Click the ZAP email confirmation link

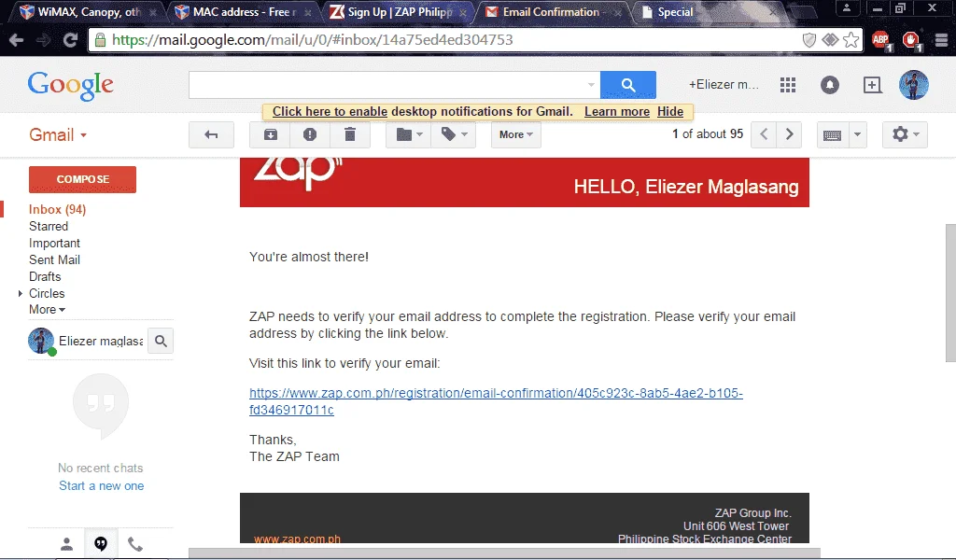point(496,401)
